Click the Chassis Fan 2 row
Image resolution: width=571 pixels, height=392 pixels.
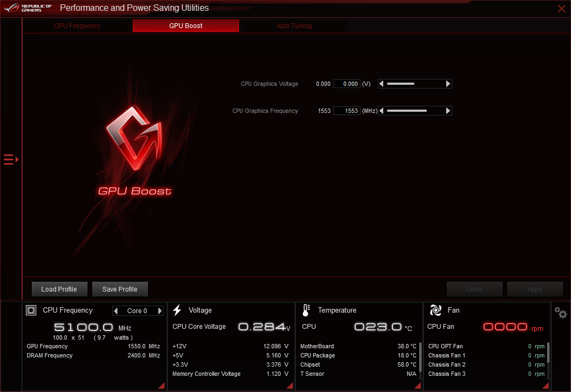click(486, 364)
